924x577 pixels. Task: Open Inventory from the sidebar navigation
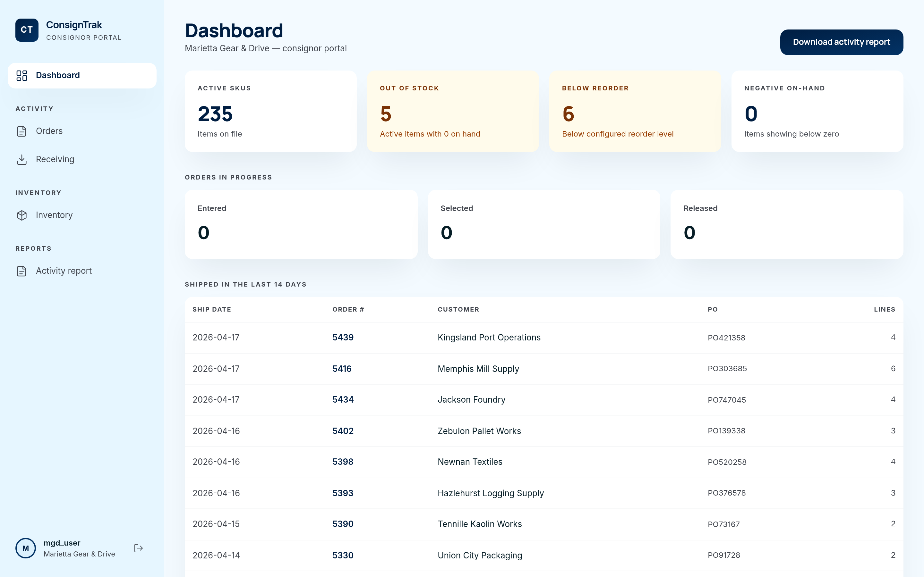click(54, 215)
